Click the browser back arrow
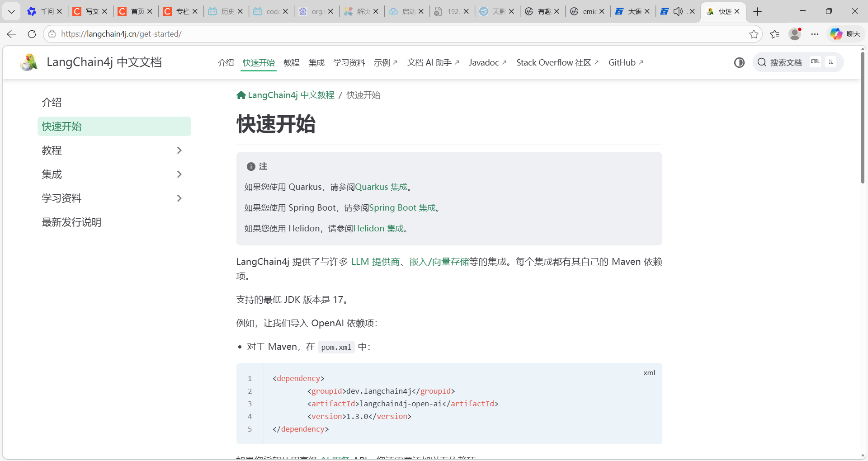This screenshot has width=868, height=461. click(x=12, y=34)
